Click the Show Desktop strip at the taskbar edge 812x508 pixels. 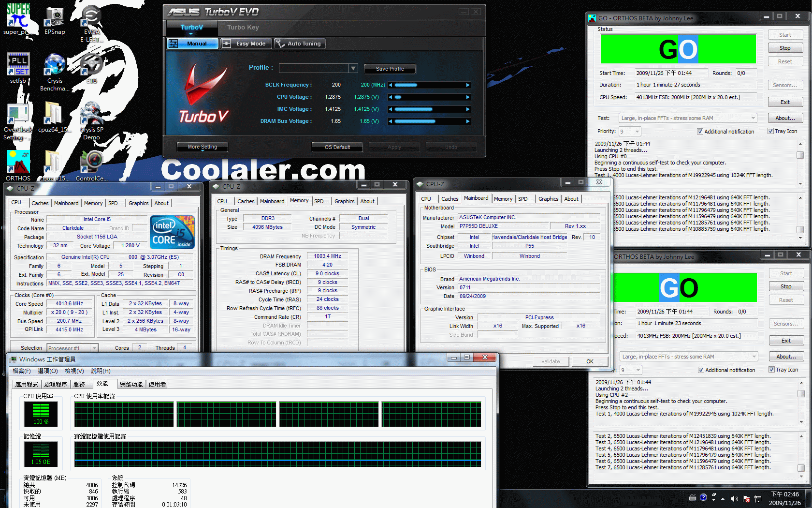click(x=809, y=498)
